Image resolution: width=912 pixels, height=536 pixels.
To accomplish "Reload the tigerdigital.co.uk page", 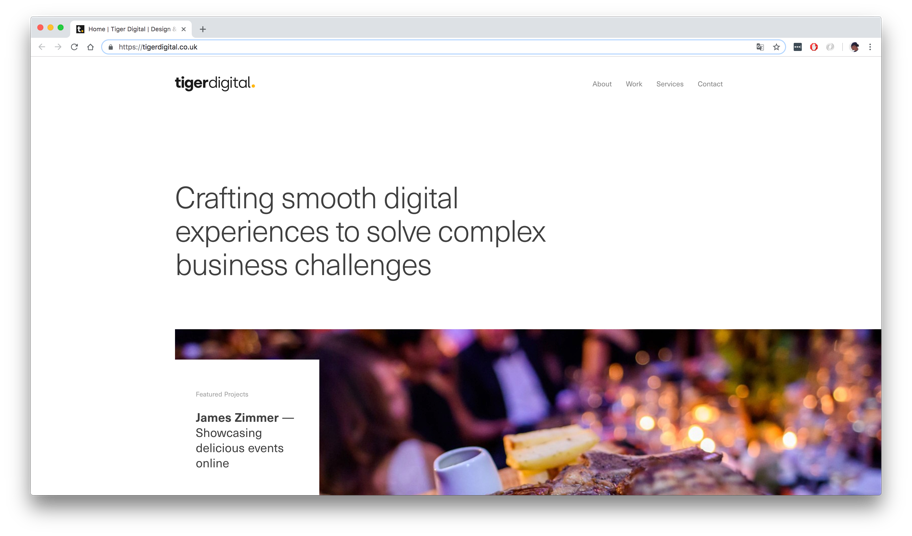I will coord(74,47).
